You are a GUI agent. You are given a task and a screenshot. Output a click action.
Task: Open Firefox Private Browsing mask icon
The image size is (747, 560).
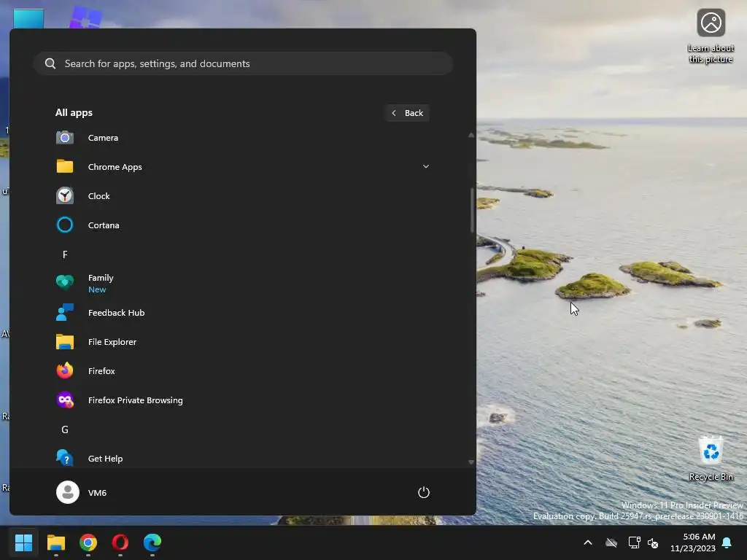65,400
